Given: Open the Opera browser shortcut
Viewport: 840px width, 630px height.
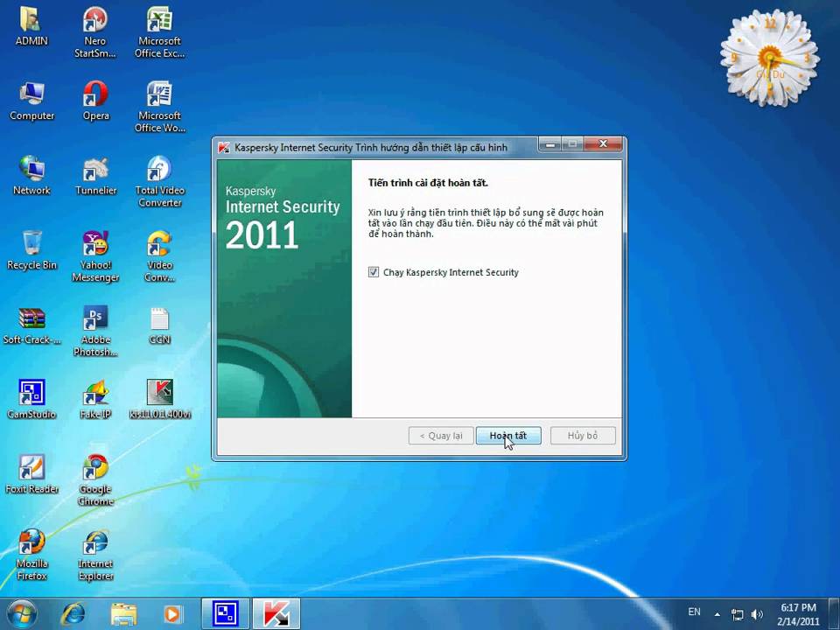Looking at the screenshot, I should point(95,101).
